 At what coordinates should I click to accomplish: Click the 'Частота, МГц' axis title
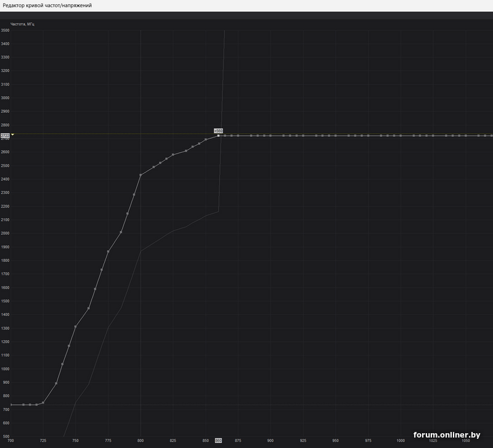(22, 24)
